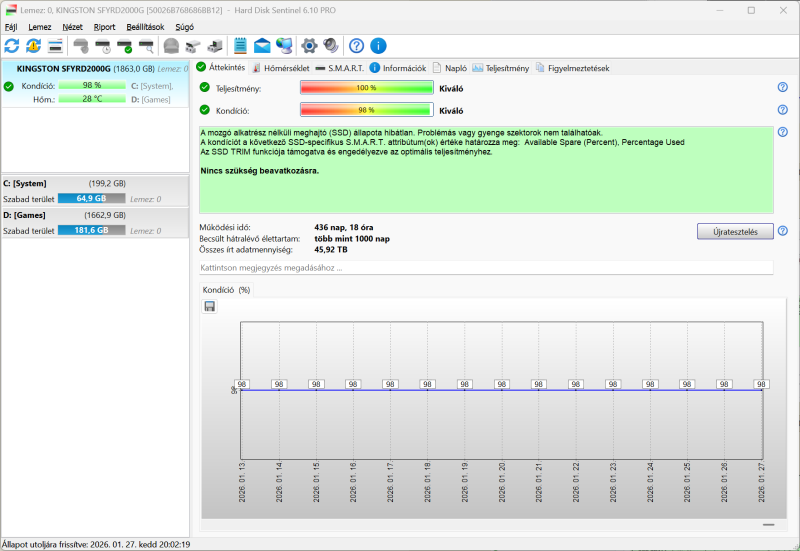Viewport: 800px width, 551px height.
Task: Open the Lemez menu
Action: [x=40, y=27]
